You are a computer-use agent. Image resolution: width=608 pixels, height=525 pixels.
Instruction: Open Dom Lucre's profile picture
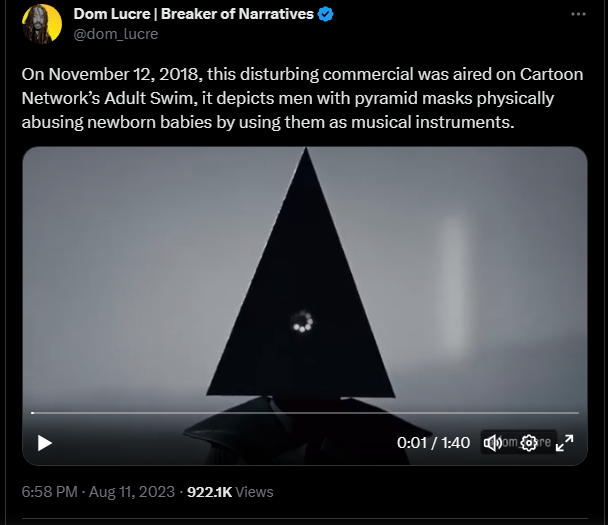pyautogui.click(x=42, y=24)
